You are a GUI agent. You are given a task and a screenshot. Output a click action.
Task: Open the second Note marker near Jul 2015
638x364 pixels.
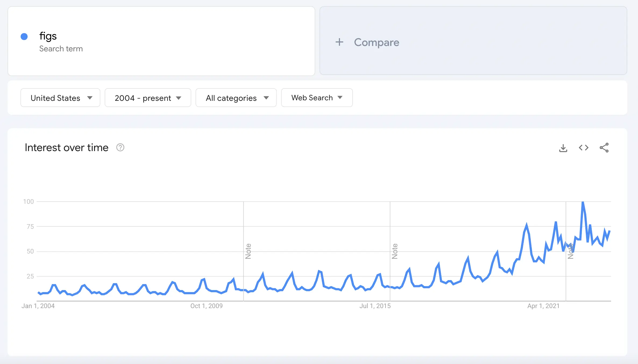pos(395,250)
